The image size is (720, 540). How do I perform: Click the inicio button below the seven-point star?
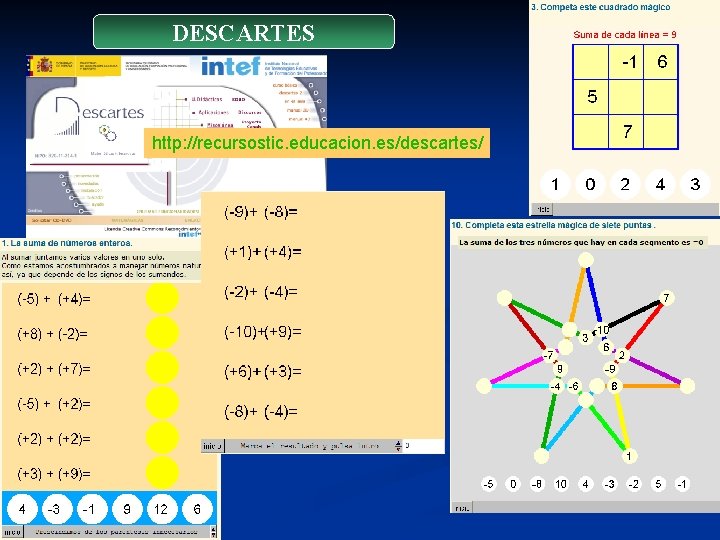tap(462, 508)
